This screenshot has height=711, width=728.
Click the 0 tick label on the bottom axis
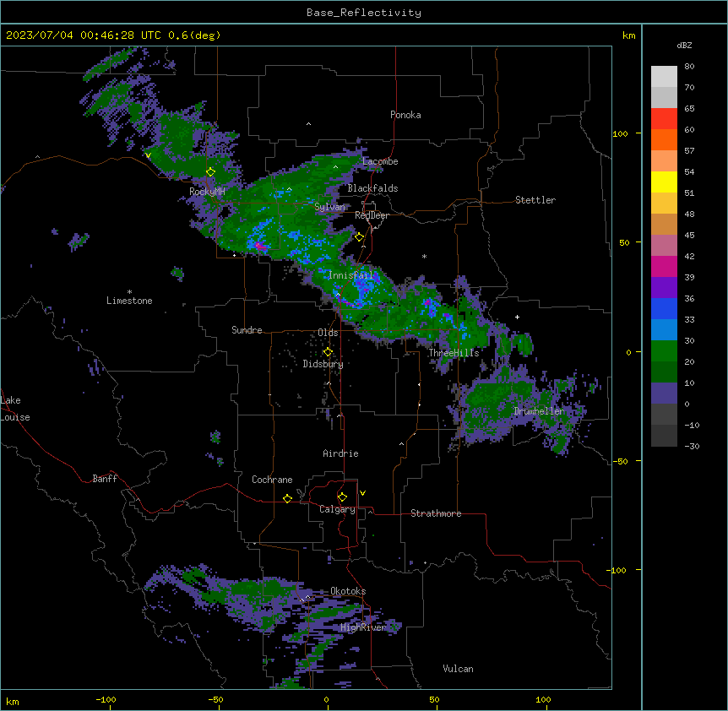point(326,699)
